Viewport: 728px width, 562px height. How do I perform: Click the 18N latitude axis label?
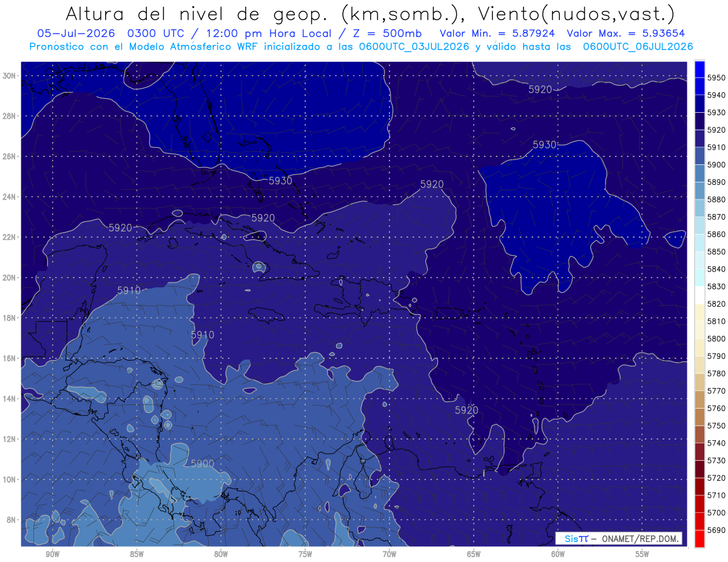[x=10, y=318]
